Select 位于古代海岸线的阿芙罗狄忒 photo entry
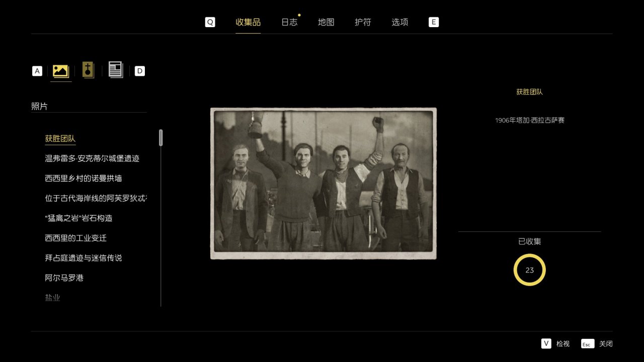Image resolution: width=644 pixels, height=362 pixels. pyautogui.click(x=96, y=198)
